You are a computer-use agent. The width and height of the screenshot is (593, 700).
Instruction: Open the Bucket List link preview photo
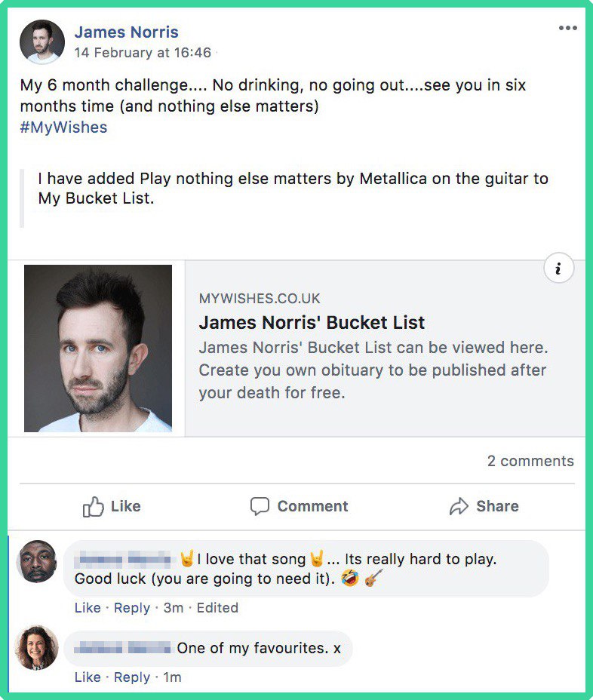(x=98, y=348)
